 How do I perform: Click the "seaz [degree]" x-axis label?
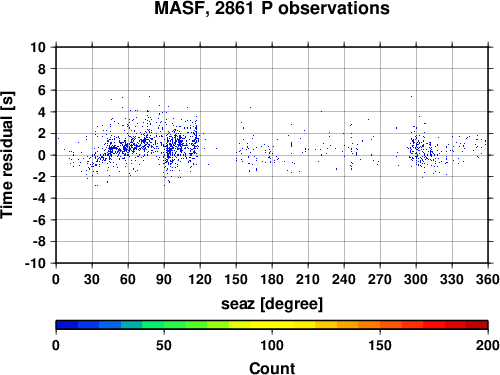(272, 304)
